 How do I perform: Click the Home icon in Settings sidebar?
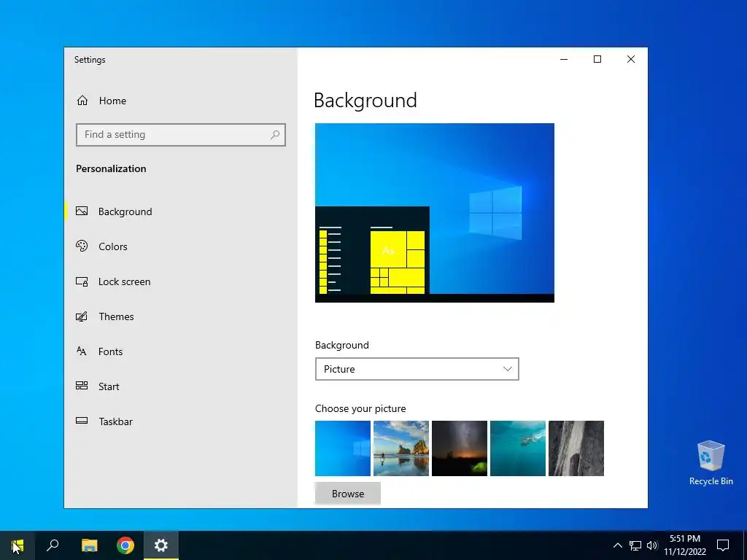[82, 101]
